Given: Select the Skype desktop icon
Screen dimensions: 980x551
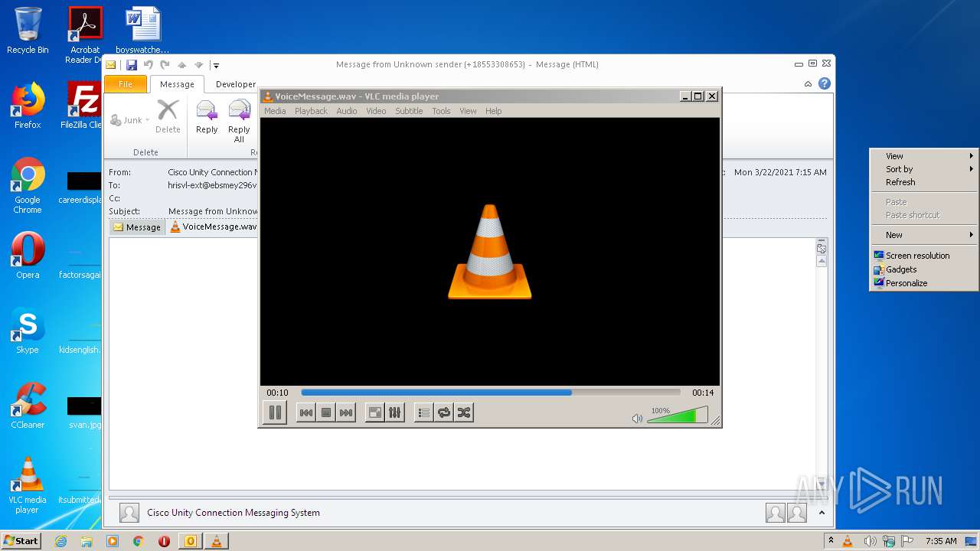Looking at the screenshot, I should point(28,331).
